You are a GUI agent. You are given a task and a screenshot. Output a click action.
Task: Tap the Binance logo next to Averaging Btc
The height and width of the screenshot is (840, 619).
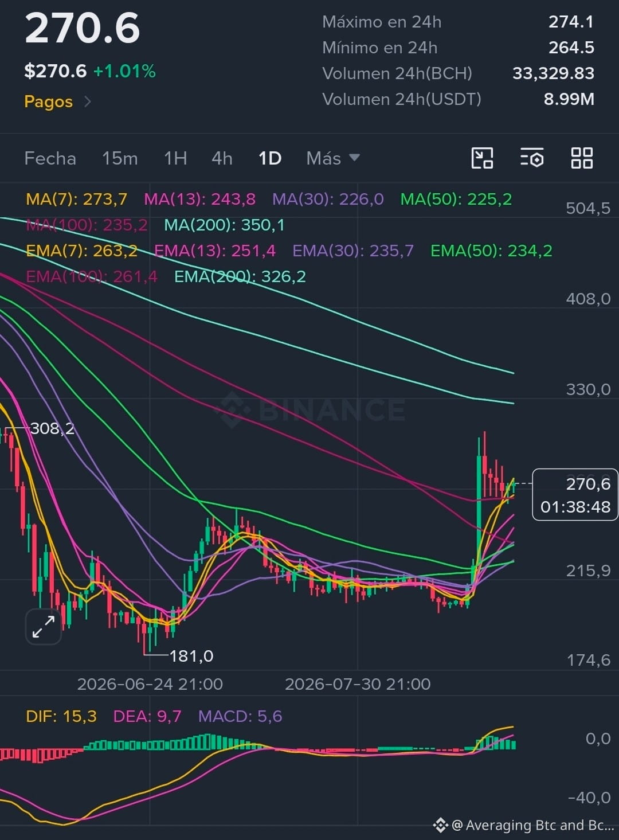[x=440, y=825]
